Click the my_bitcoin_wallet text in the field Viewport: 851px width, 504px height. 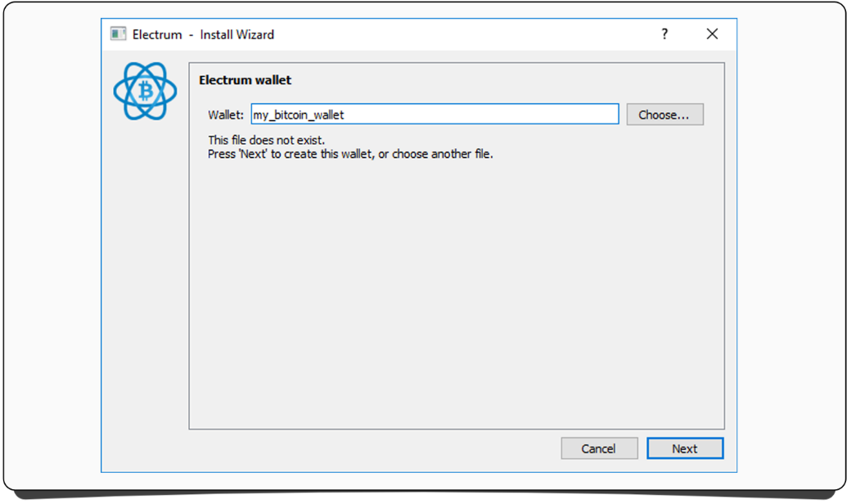pyautogui.click(x=299, y=115)
